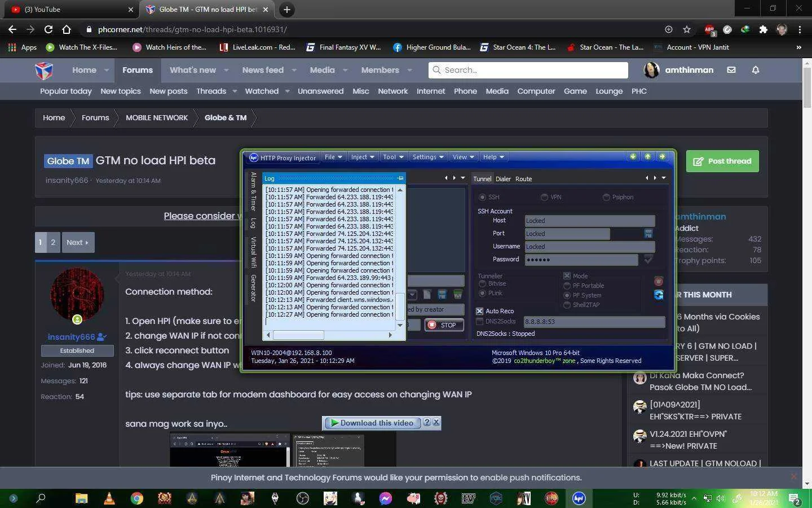Switch to the Dialer tab

click(x=503, y=179)
